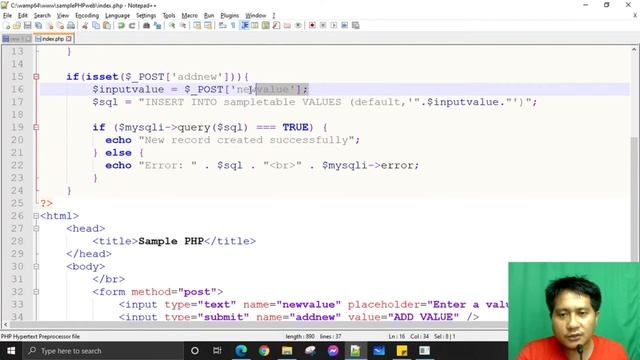Image resolution: width=640 pixels, height=360 pixels.
Task: Open the Settings menu
Action: 146,16
